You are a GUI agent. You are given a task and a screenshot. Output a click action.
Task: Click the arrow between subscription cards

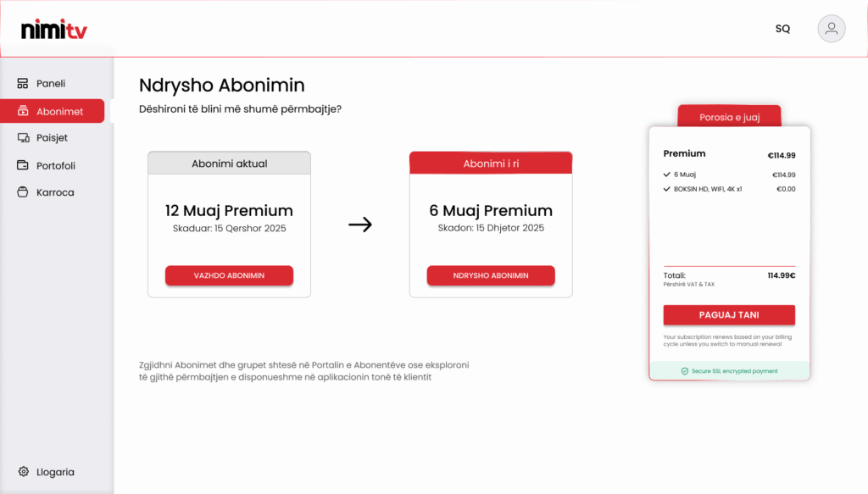click(x=360, y=224)
